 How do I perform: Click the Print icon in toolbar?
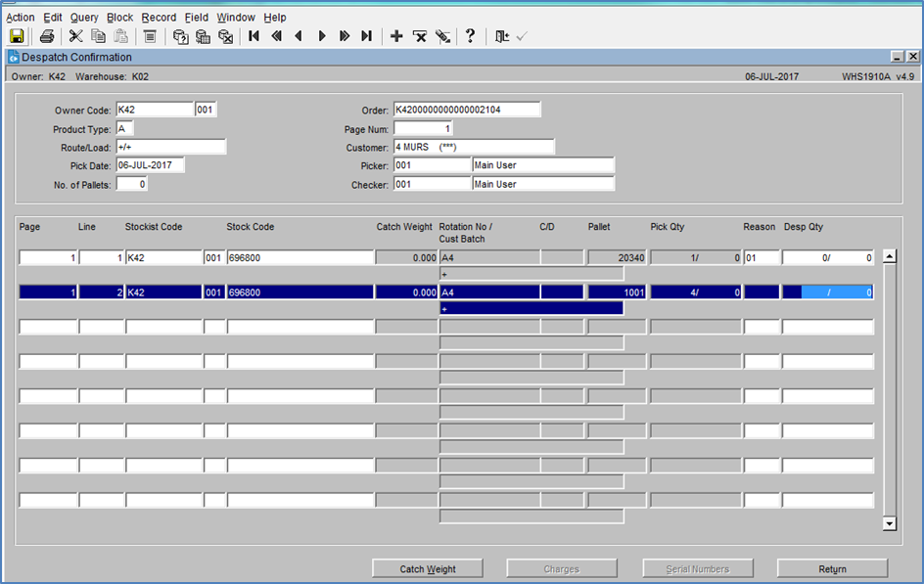47,36
